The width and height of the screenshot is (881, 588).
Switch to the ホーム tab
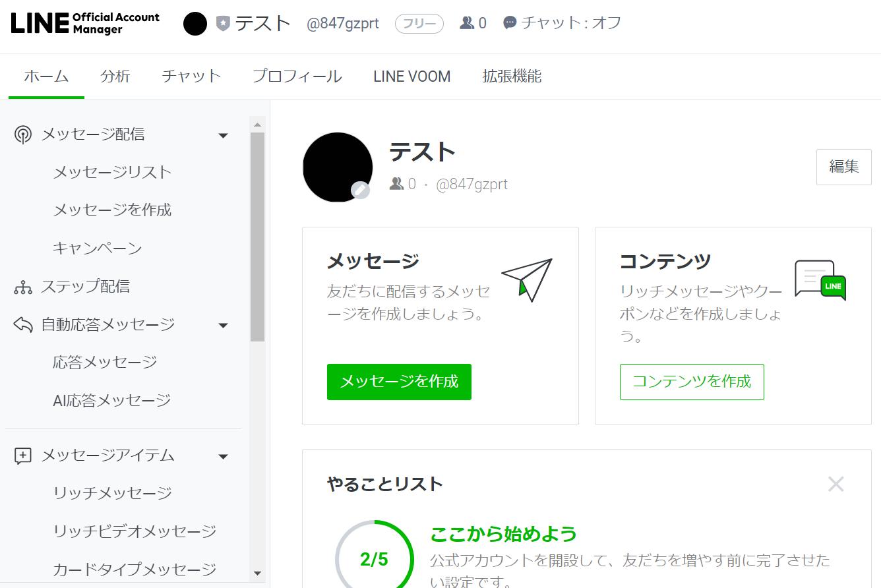(46, 76)
